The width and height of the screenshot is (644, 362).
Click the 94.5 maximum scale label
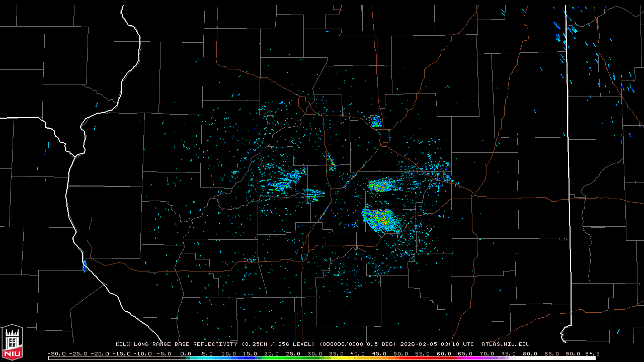[592, 353]
